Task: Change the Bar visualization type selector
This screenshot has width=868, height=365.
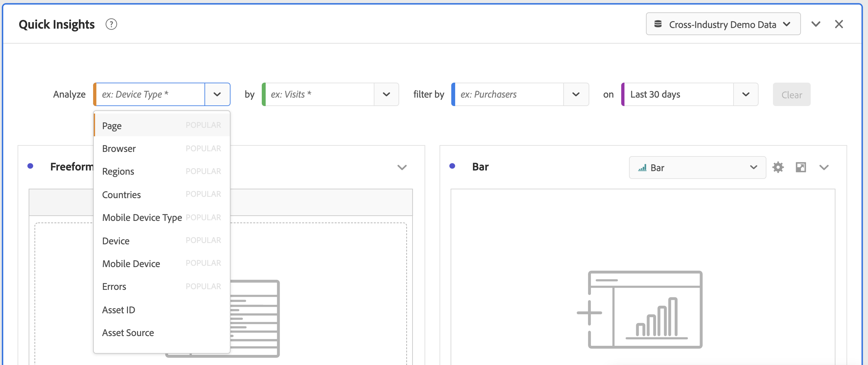Action: coord(697,167)
